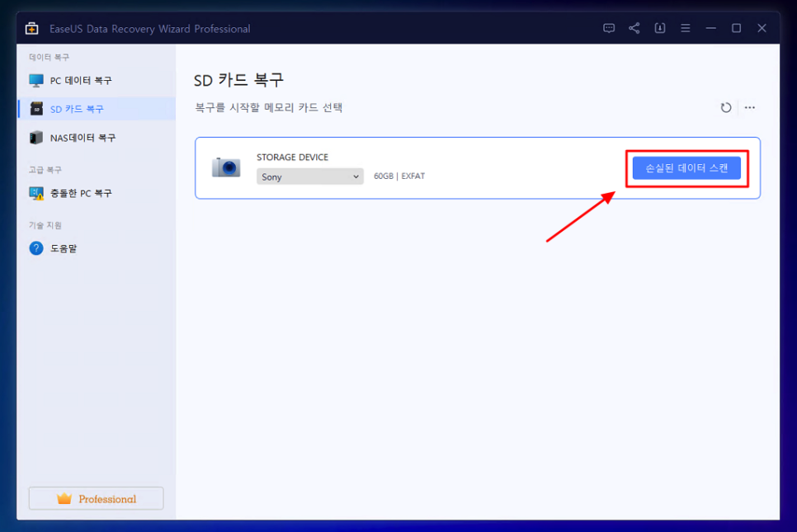
Task: Click the crown icon on Professional button
Action: click(x=64, y=498)
